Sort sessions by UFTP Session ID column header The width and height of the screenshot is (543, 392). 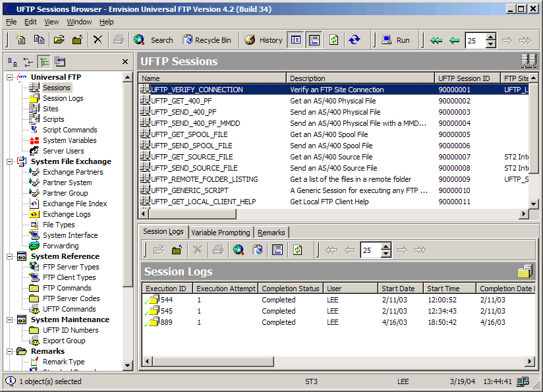(467, 78)
